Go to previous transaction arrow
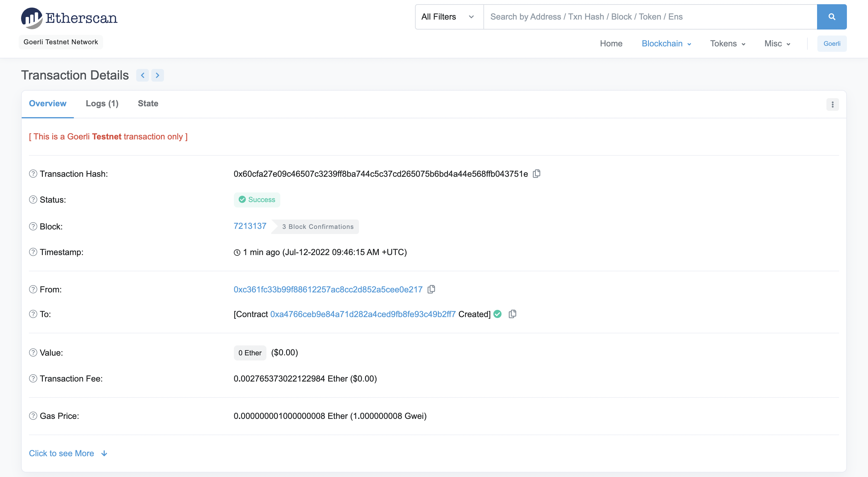The image size is (868, 477). point(143,75)
